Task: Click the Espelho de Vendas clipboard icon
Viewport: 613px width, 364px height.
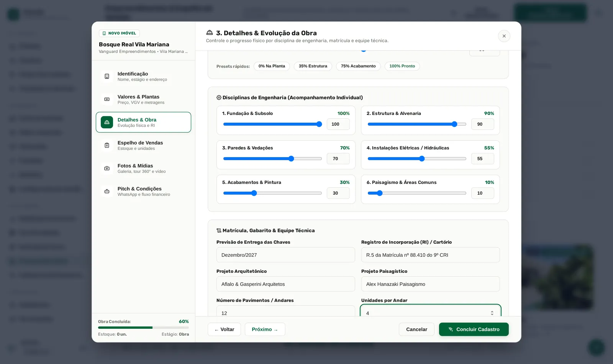Action: 107,145
